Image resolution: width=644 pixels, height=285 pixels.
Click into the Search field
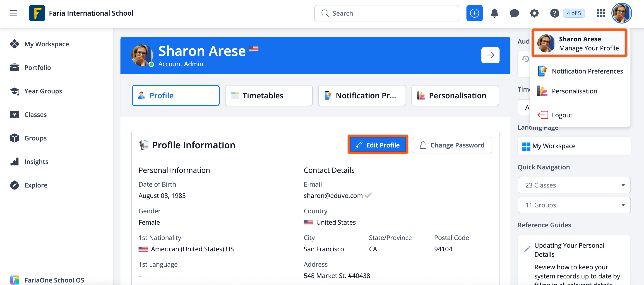point(390,13)
